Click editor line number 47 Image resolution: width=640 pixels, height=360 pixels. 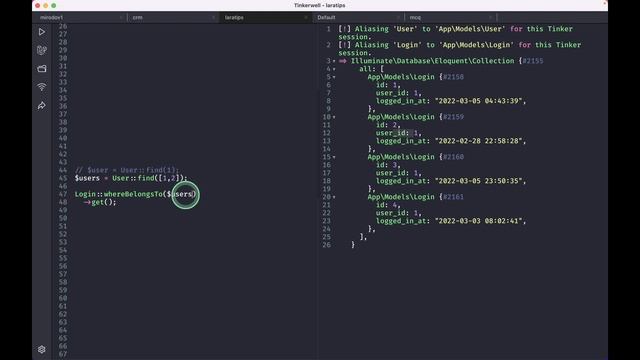point(62,194)
